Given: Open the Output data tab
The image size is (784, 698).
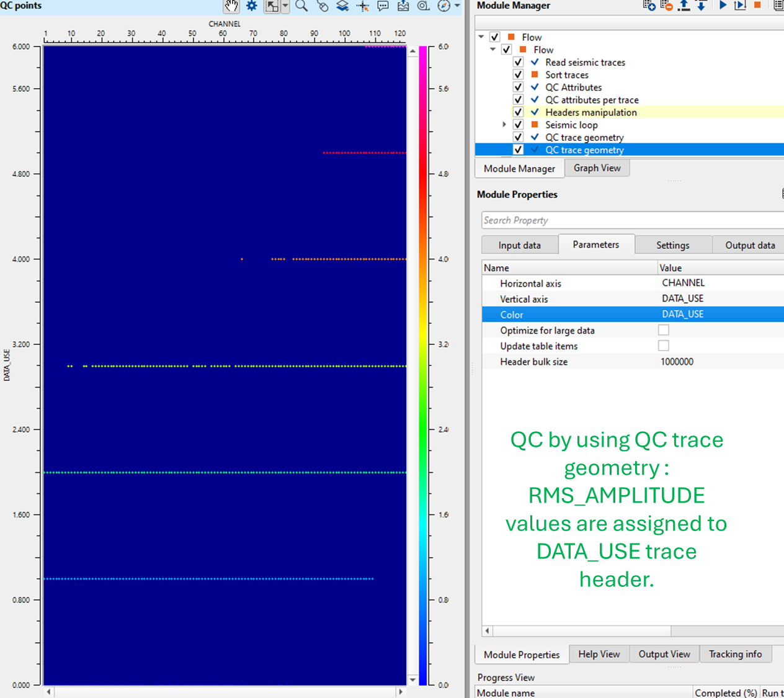Looking at the screenshot, I should (x=749, y=245).
